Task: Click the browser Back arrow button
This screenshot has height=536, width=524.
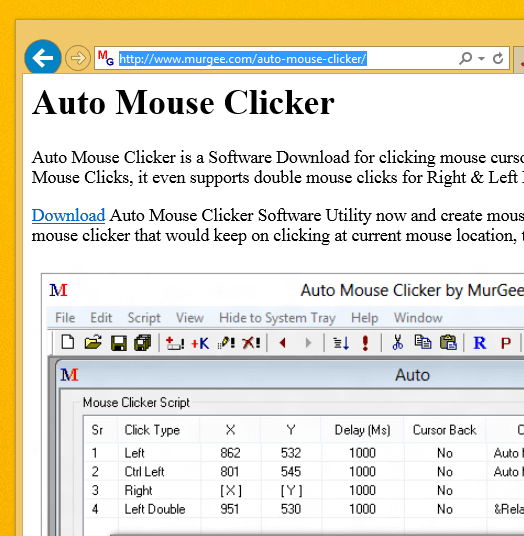Action: [x=43, y=57]
